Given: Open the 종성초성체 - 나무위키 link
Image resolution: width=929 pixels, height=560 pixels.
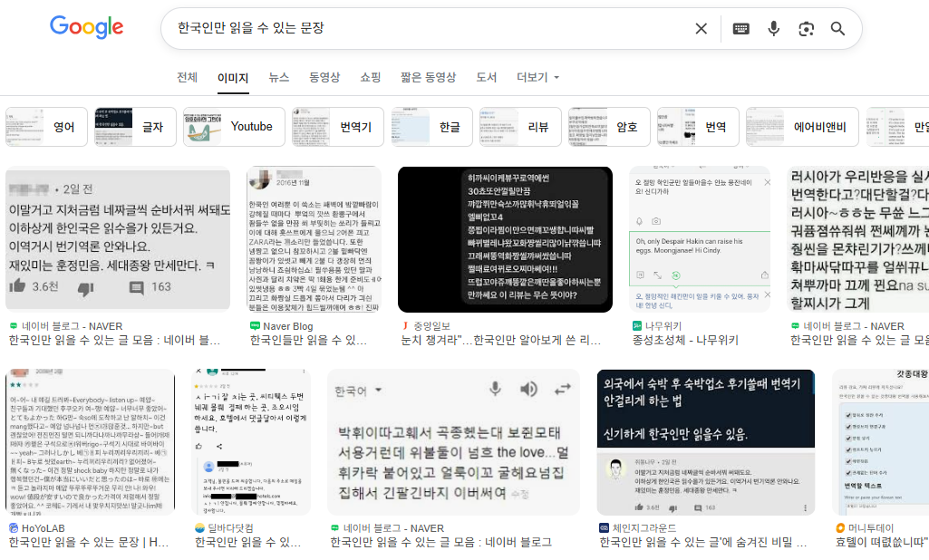Looking at the screenshot, I should click(685, 341).
